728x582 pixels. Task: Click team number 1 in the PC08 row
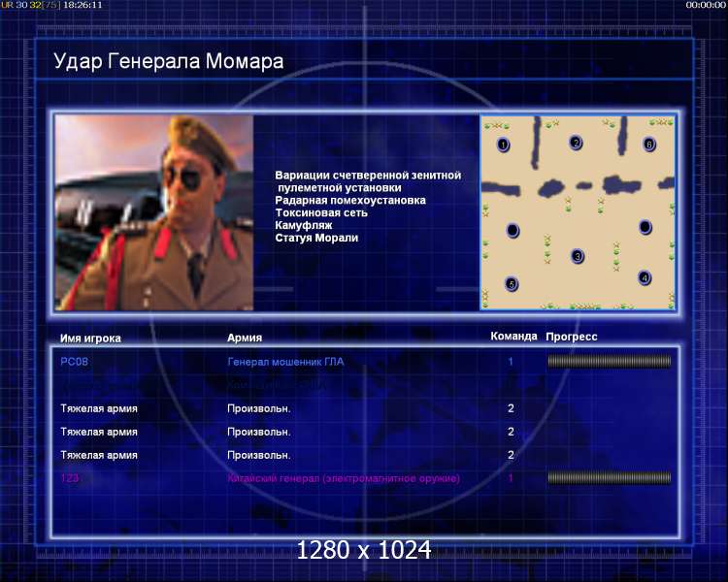click(x=511, y=362)
